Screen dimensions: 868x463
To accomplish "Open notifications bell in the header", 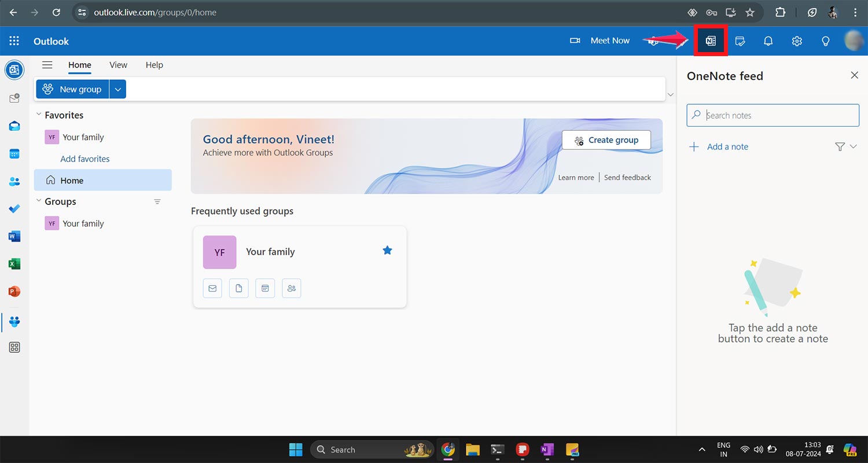I will tap(768, 41).
